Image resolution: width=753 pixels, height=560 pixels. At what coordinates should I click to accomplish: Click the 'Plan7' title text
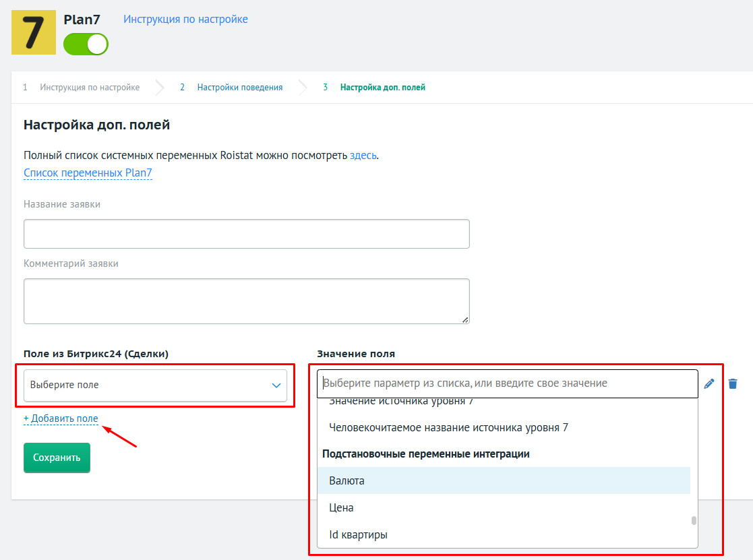[x=82, y=20]
